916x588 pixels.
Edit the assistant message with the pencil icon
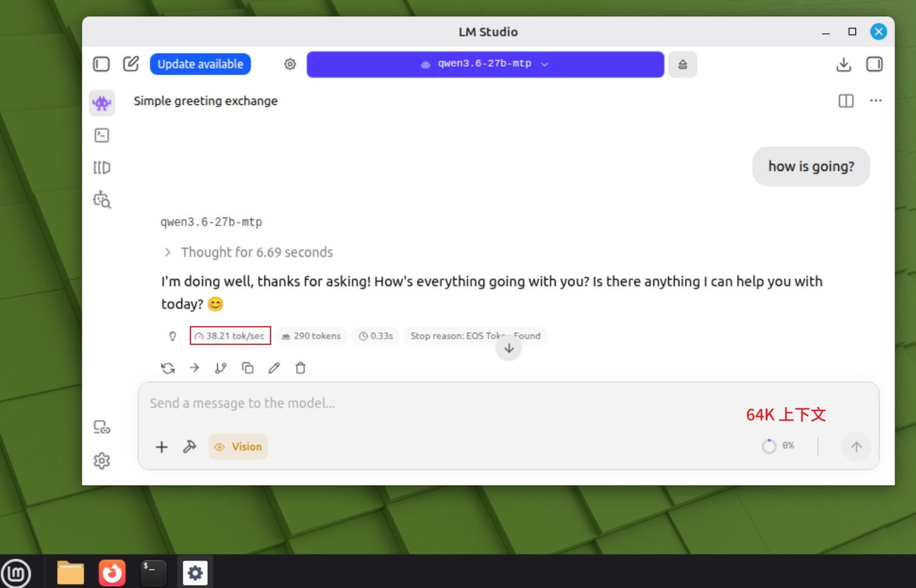274,368
